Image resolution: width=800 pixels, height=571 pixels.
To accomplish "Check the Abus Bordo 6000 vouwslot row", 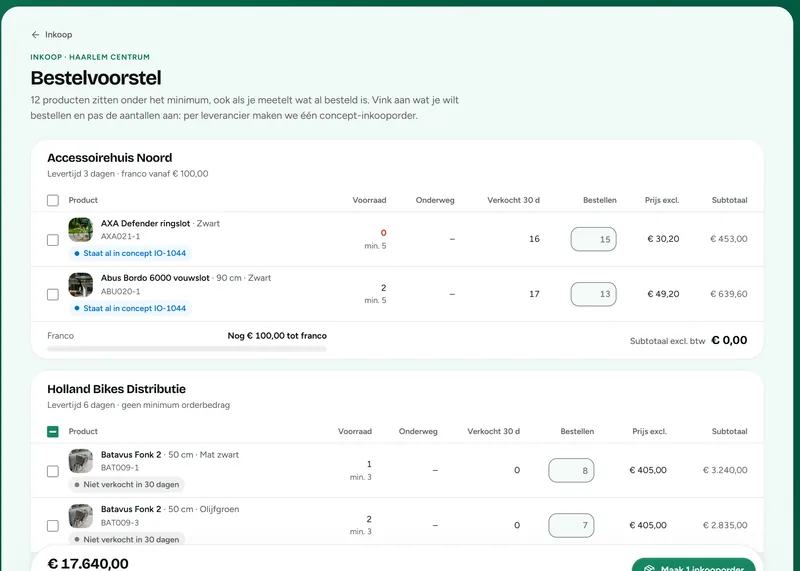I will [53, 294].
